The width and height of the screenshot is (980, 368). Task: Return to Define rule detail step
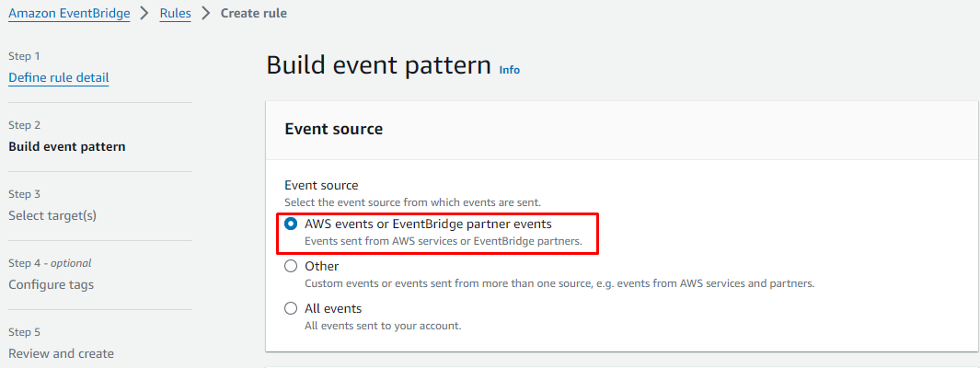click(59, 77)
